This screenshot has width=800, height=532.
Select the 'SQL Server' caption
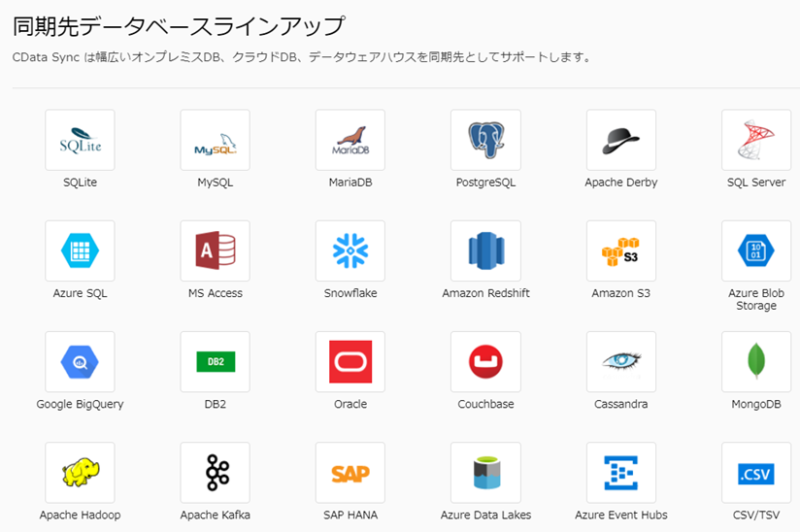coord(756,183)
